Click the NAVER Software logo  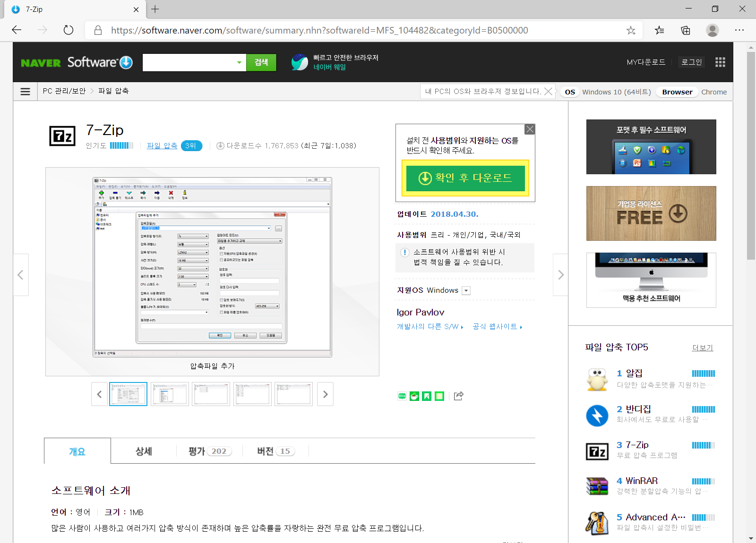click(77, 62)
